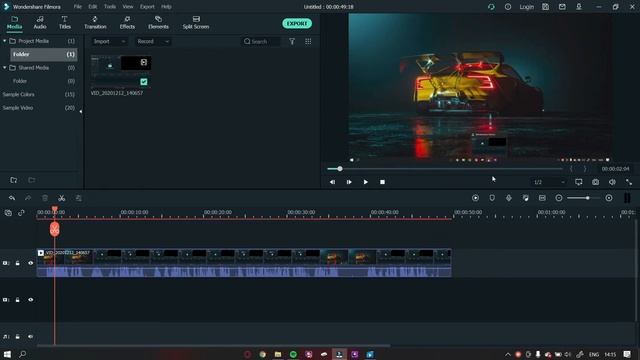Click the Marker shield icon in timeline toolbar
The height and width of the screenshot is (360, 640).
492,198
